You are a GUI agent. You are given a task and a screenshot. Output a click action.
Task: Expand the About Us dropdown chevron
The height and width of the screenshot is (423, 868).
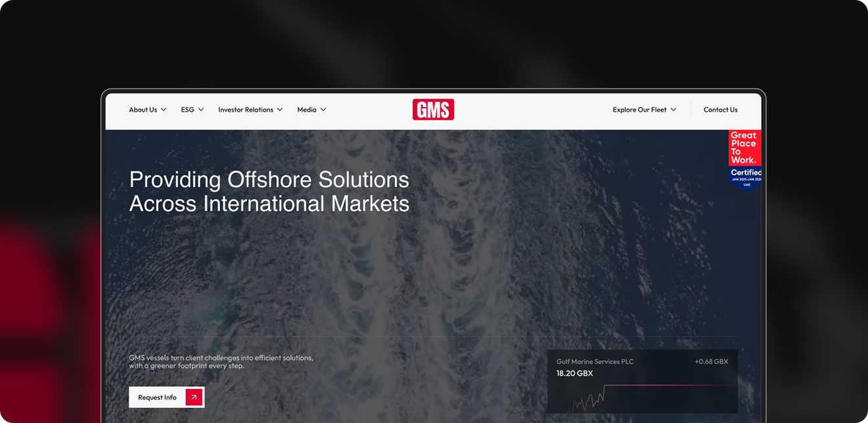click(163, 110)
